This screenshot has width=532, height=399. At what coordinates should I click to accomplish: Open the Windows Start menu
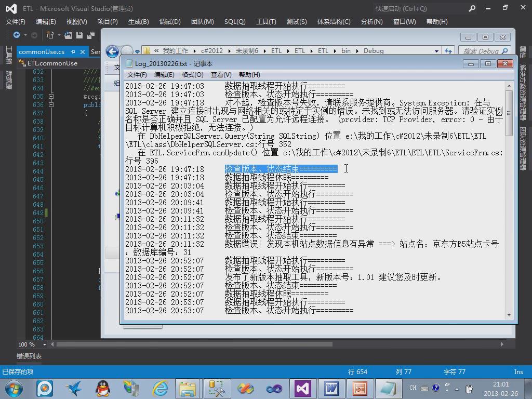14,389
